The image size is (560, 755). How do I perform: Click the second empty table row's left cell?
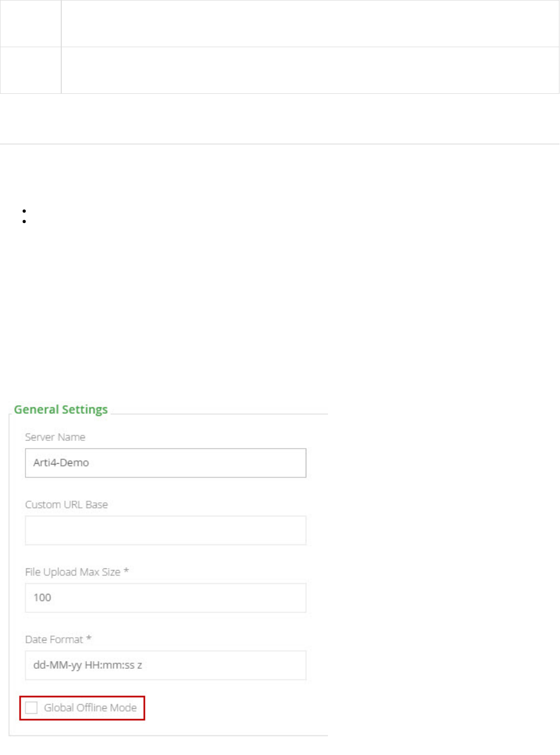pos(30,70)
